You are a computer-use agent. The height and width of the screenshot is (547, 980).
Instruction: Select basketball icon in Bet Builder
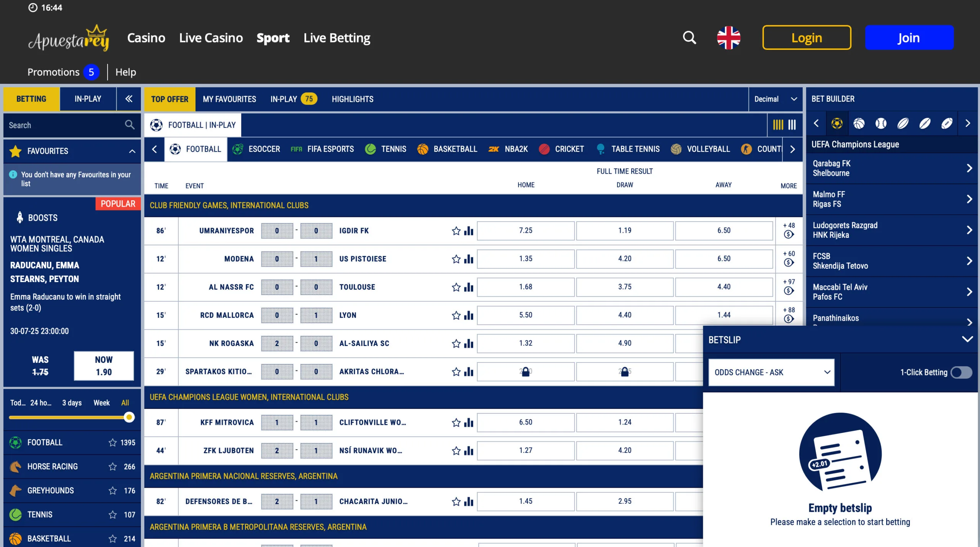point(859,123)
